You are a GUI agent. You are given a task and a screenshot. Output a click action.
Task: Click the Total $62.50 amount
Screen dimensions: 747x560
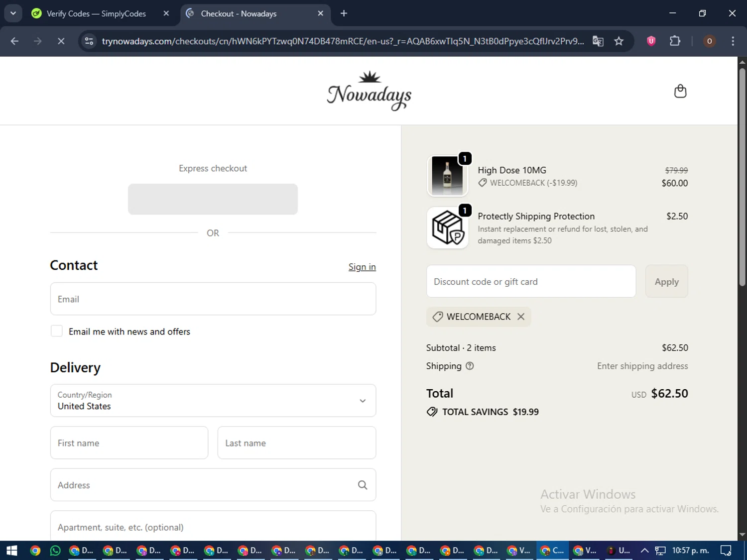(x=669, y=393)
